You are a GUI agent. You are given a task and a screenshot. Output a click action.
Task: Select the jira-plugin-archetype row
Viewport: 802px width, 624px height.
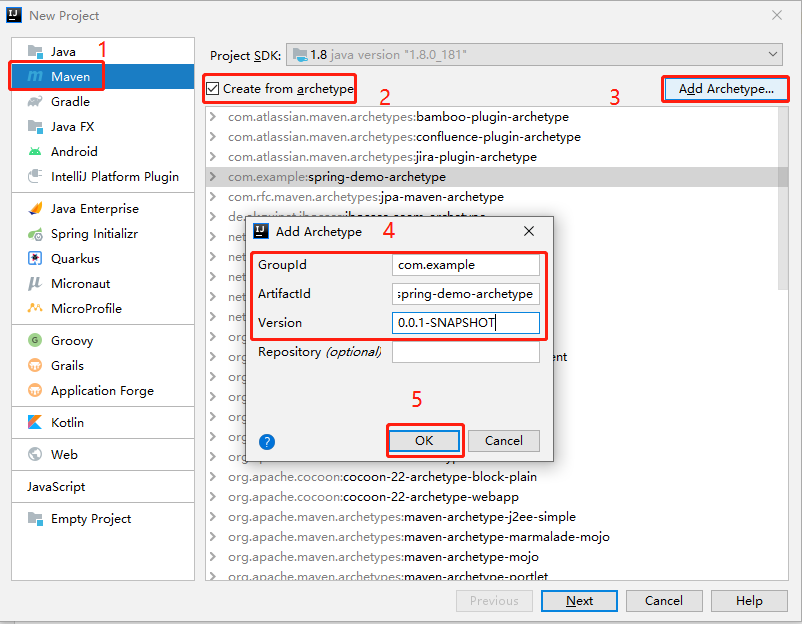(492, 157)
